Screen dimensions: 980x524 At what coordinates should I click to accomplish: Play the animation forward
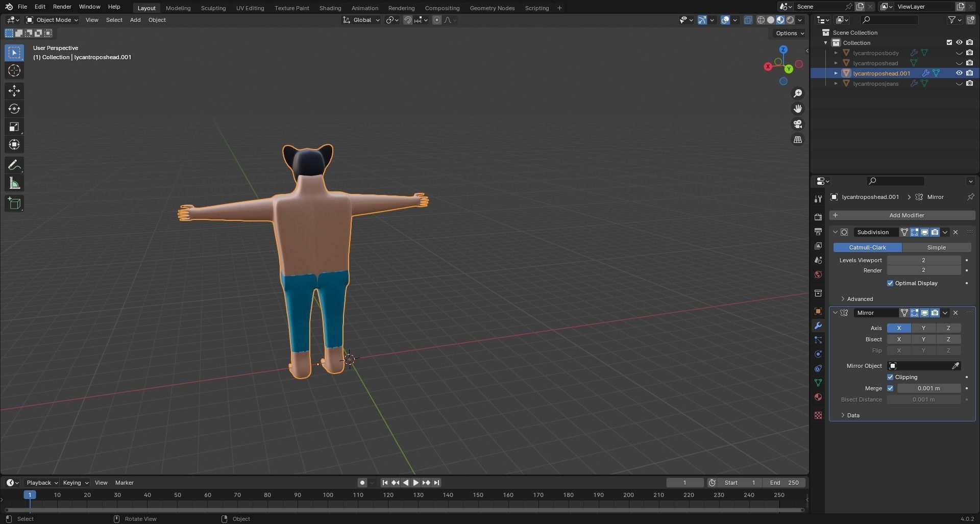coord(415,483)
